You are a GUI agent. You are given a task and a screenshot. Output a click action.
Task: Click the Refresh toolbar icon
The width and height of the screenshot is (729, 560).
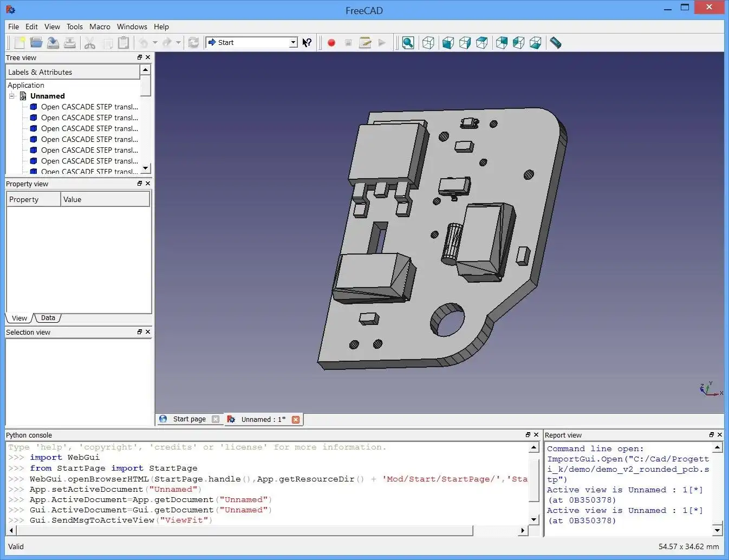[x=193, y=43]
